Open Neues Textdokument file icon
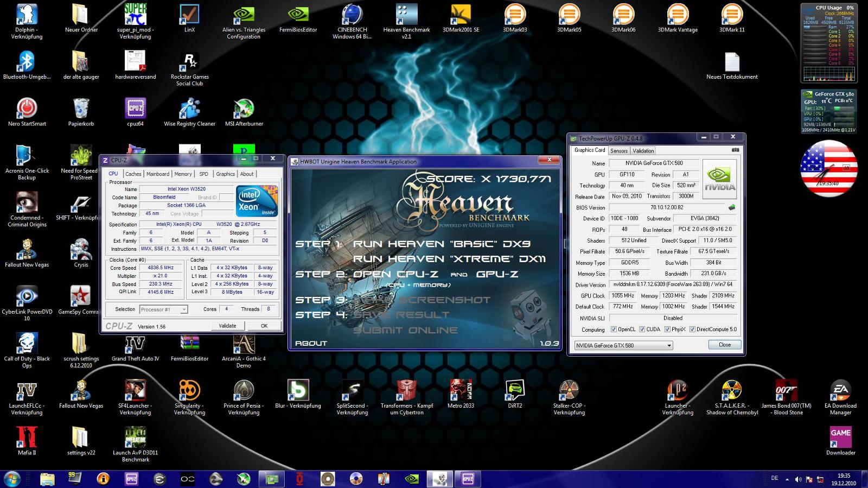 (732, 66)
